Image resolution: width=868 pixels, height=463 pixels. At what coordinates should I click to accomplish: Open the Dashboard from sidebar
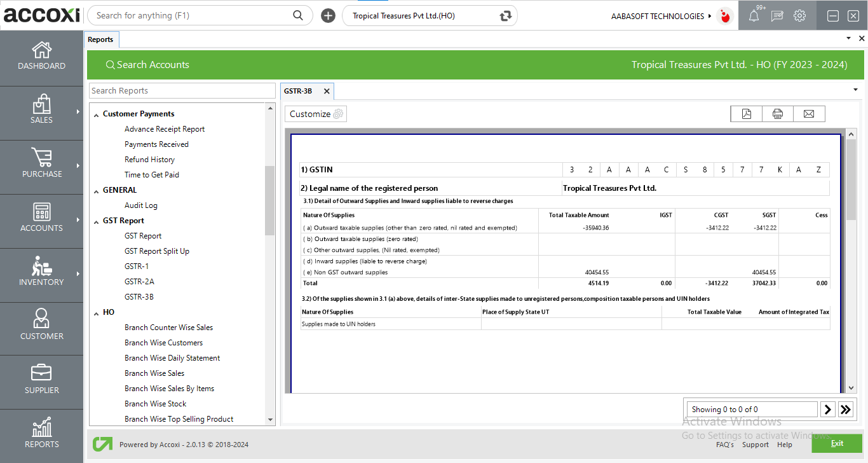(x=42, y=57)
